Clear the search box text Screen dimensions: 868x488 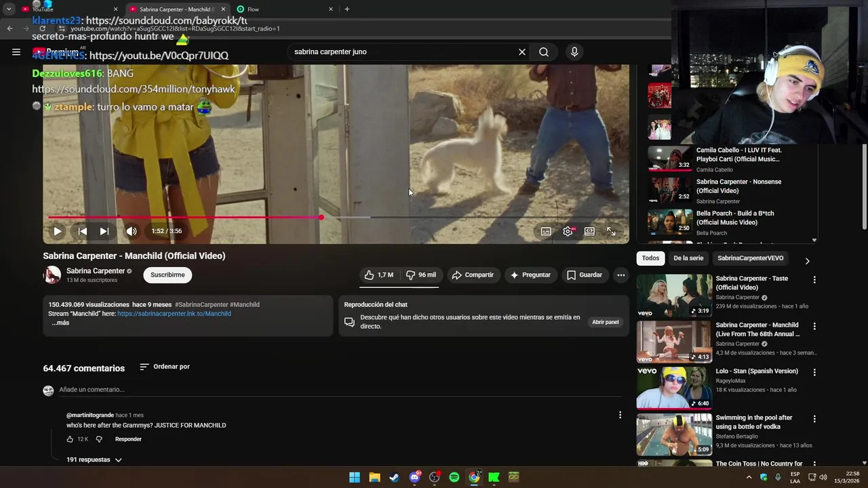(x=522, y=52)
